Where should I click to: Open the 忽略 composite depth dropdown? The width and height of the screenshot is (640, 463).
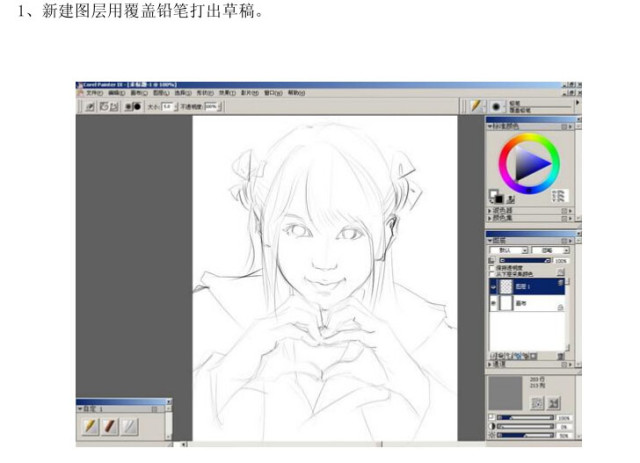click(550, 250)
